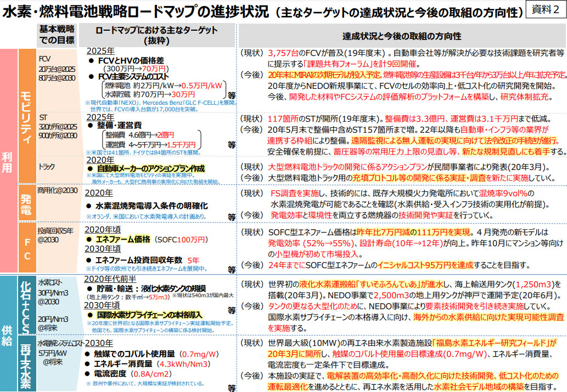
Task: Click 整備費 4.6億円→2億円 line
Action: [x=139, y=135]
